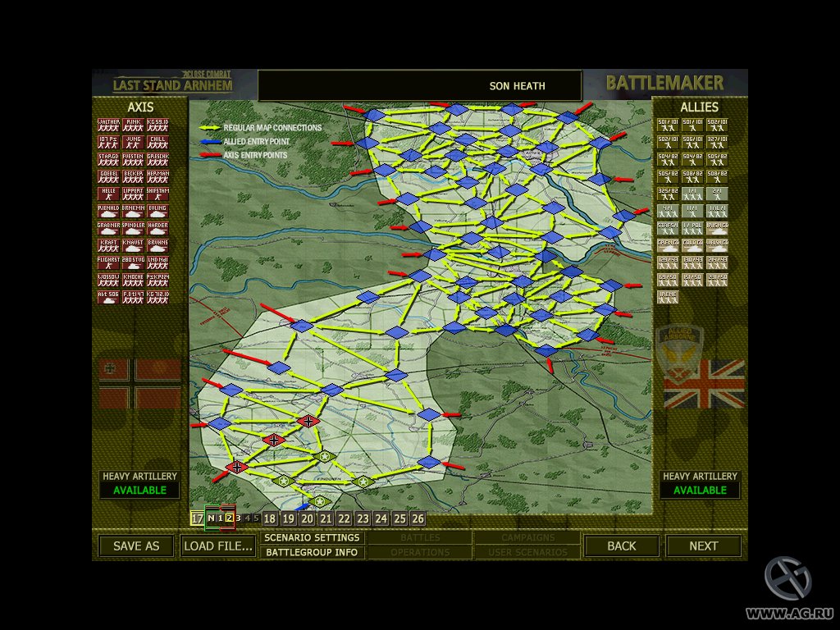Select the IRENE Allied battlegroup

[x=668, y=297]
